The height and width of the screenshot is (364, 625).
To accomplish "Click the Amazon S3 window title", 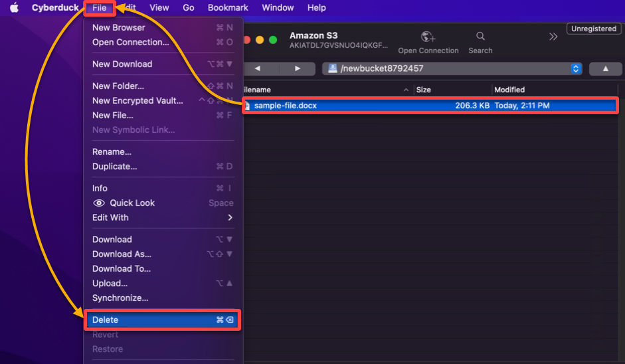I will 313,35.
